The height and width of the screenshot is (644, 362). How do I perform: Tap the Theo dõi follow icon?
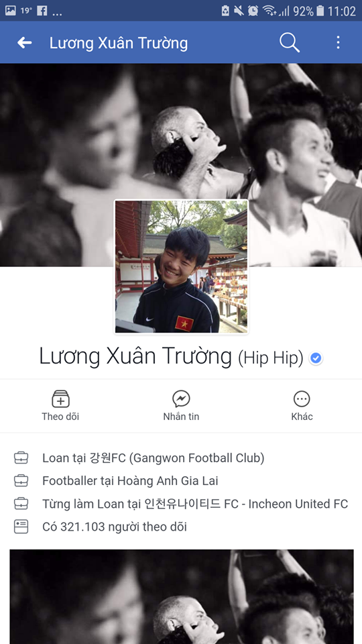pos(60,398)
